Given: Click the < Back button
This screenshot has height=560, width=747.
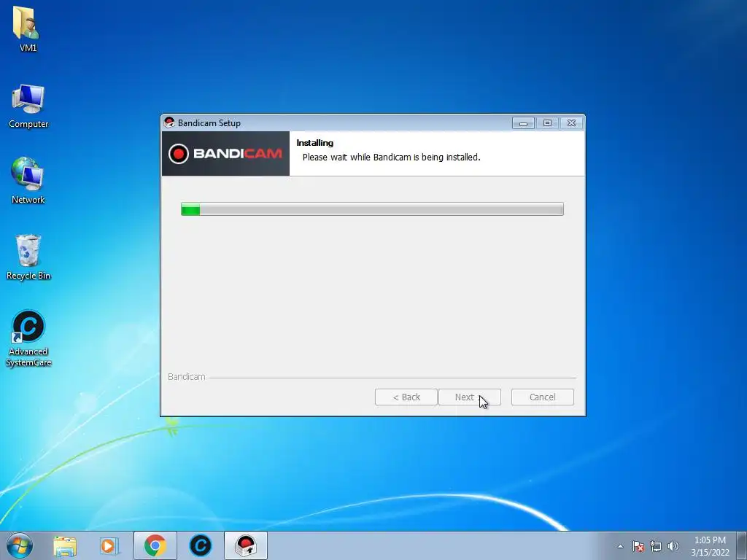Looking at the screenshot, I should coord(406,397).
